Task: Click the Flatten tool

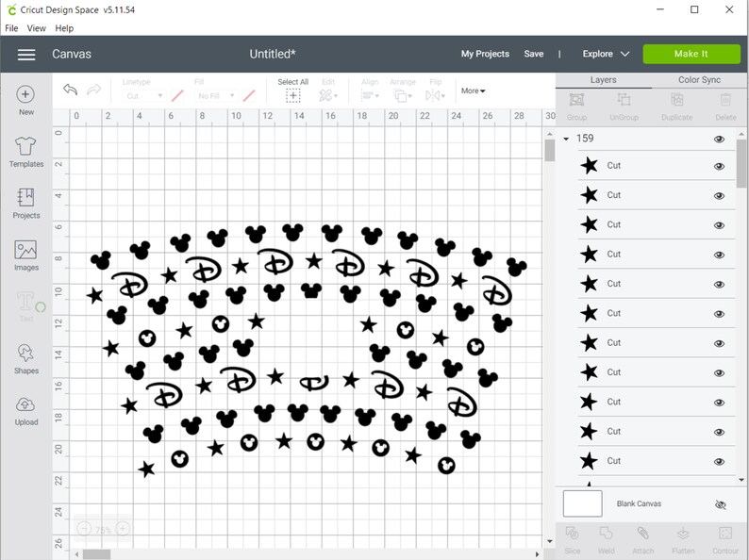Action: click(x=683, y=540)
